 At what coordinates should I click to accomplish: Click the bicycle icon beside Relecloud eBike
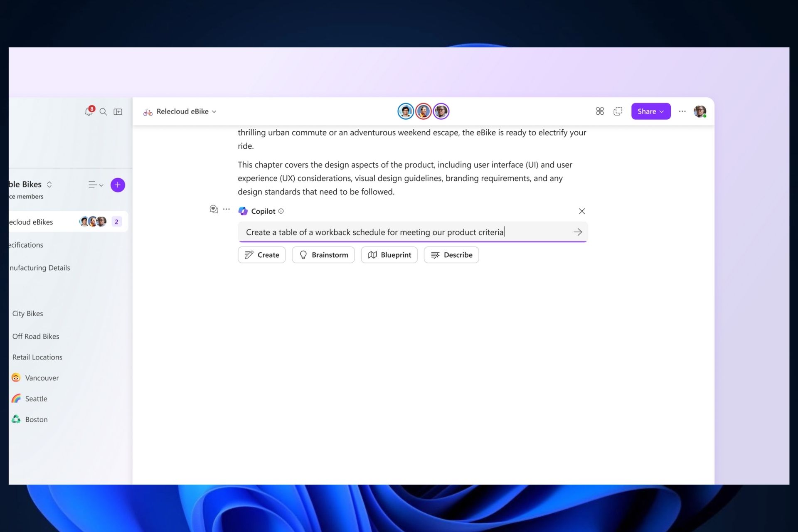pyautogui.click(x=148, y=112)
